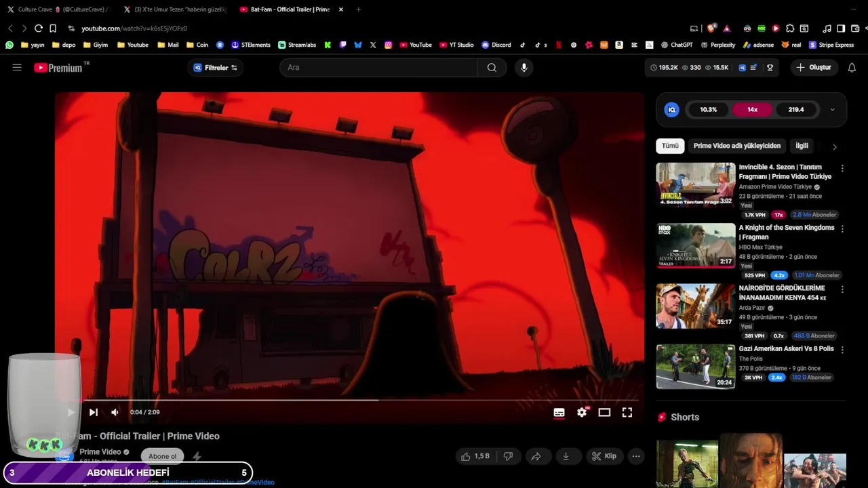Open the Nairobi Kenya 454 video thumbnail
The image size is (868, 488).
(696, 306)
